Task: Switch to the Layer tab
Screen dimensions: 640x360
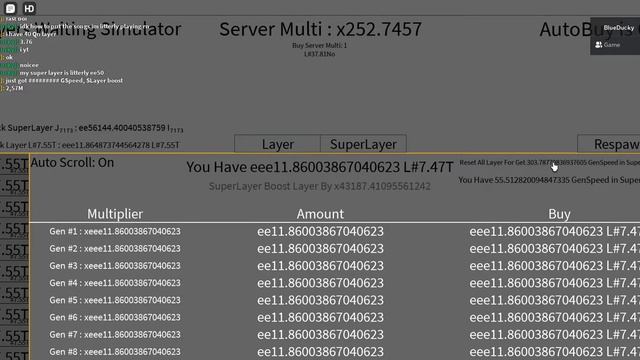Action: pyautogui.click(x=278, y=144)
